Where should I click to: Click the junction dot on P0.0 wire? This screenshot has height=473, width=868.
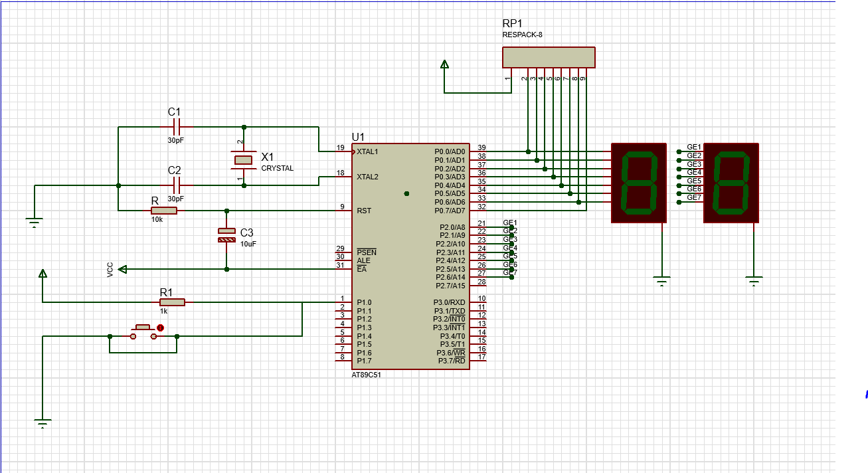point(528,151)
